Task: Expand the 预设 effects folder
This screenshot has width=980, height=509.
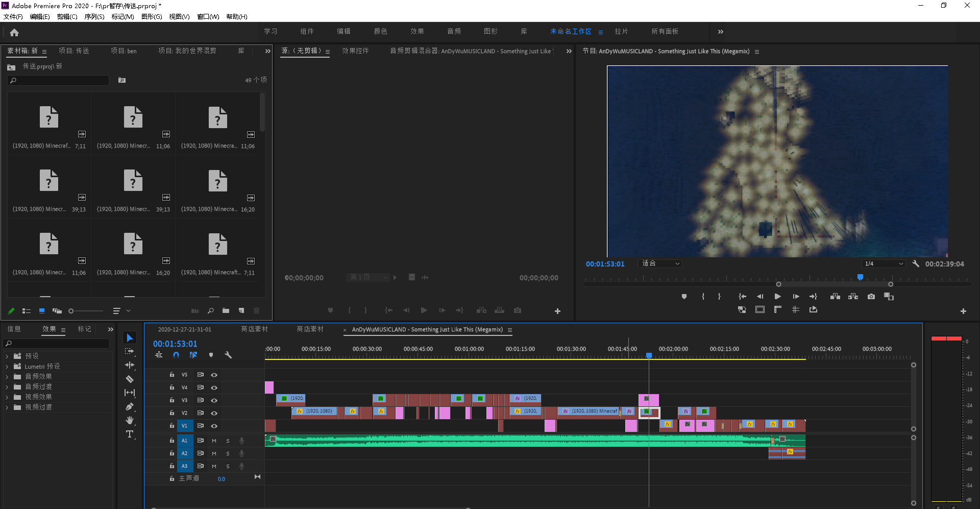Action: tap(7, 356)
